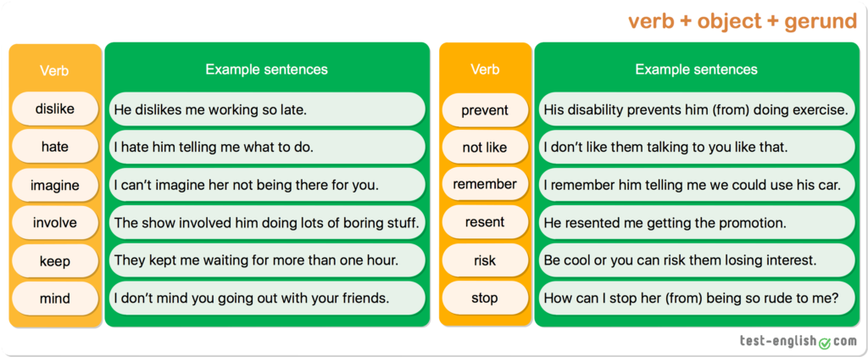This screenshot has width=868, height=357.
Task: Click the 'remember' verb pill
Action: 485,185
